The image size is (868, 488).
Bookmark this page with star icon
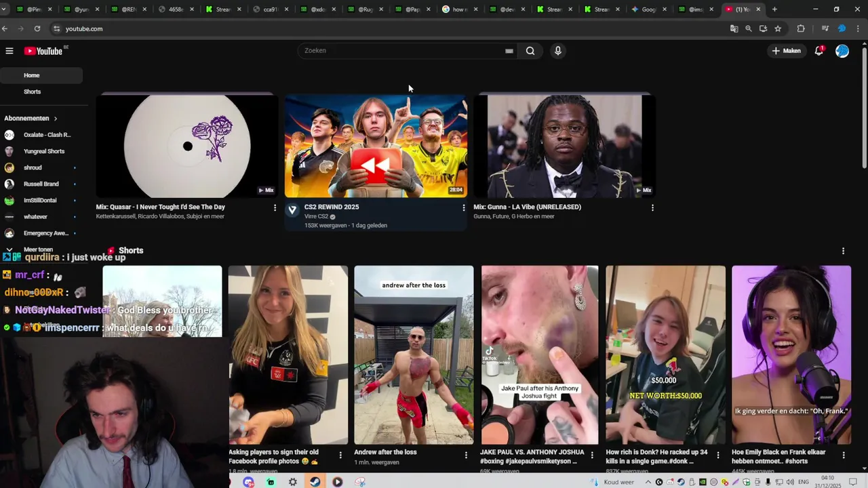[778, 28]
